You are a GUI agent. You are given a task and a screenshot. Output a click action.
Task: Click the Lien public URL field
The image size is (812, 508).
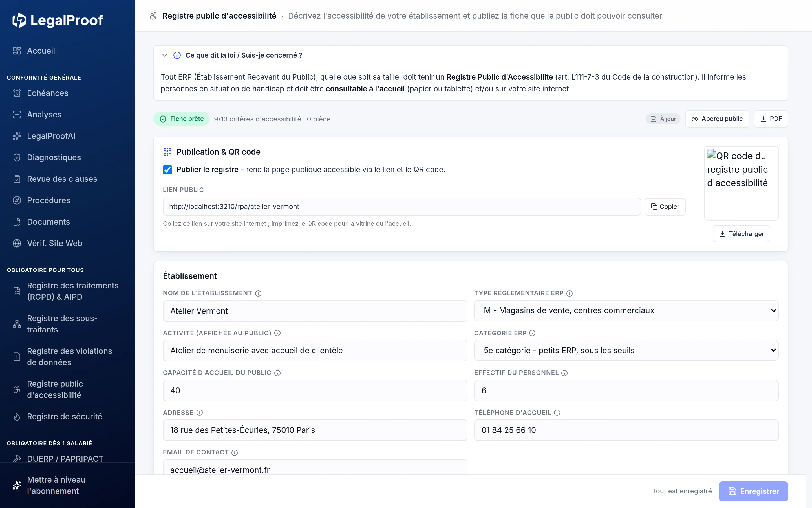(402, 207)
